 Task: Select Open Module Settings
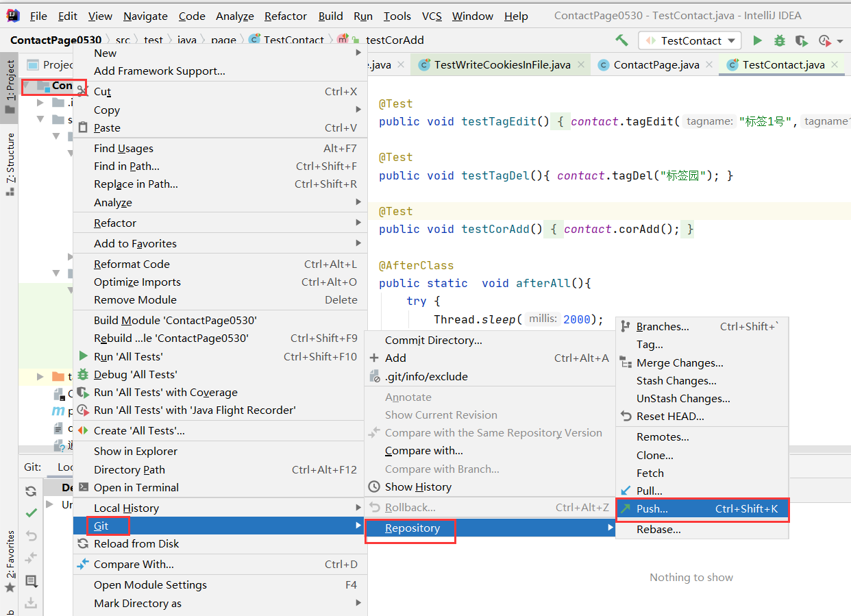point(219,584)
